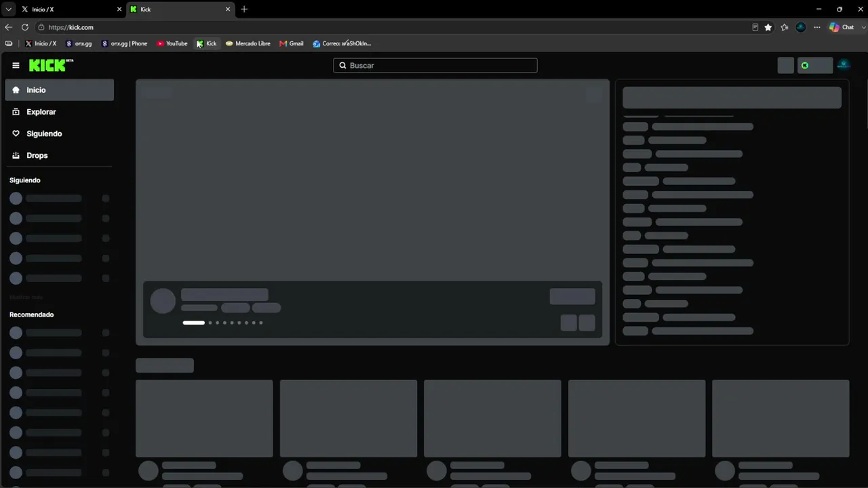Select the Kick browser tab
868x488 pixels.
coord(180,9)
